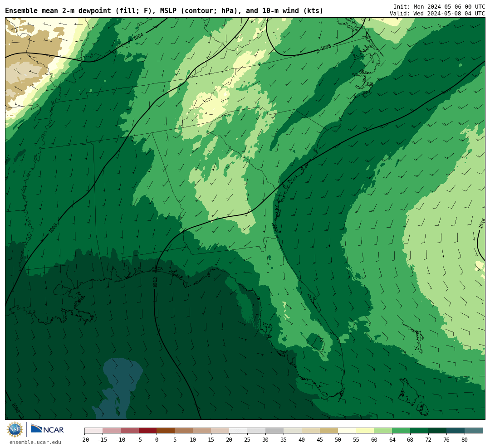Click the brown swatch above 0 on colorbar
490x448 pixels.
166,431
